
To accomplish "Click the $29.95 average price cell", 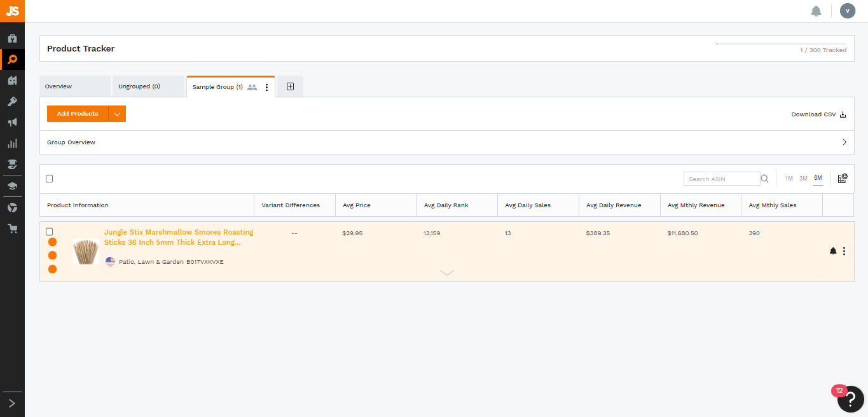I will [352, 233].
